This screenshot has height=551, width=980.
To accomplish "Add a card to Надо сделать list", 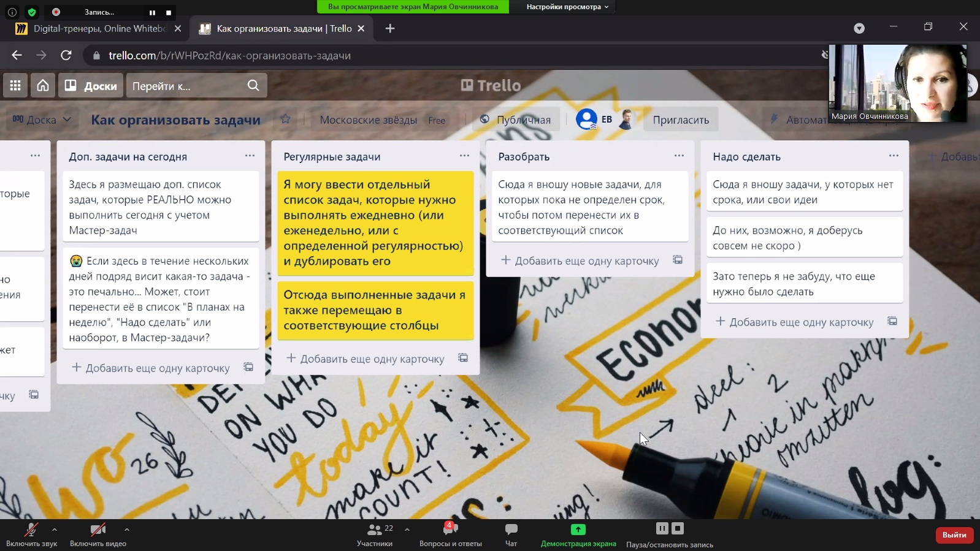I will (x=795, y=322).
